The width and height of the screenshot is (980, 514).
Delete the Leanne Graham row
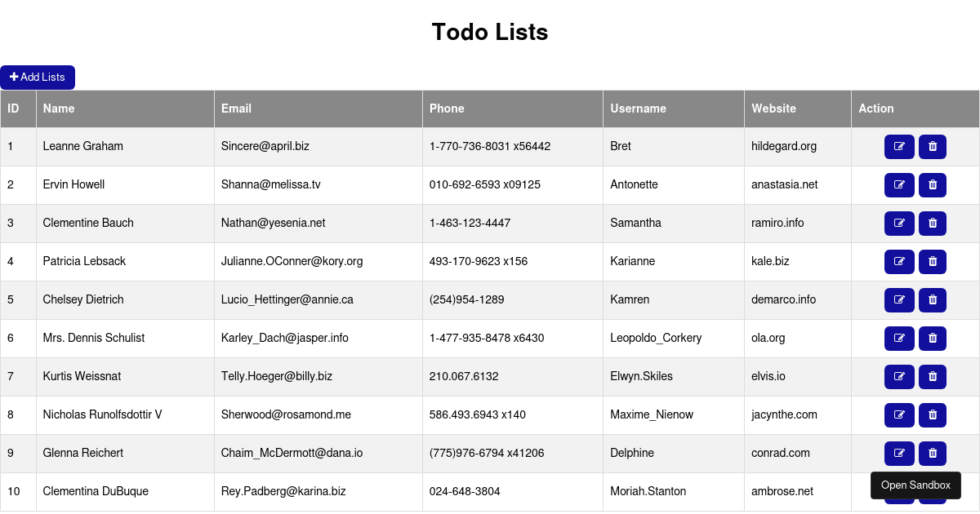[x=933, y=147]
